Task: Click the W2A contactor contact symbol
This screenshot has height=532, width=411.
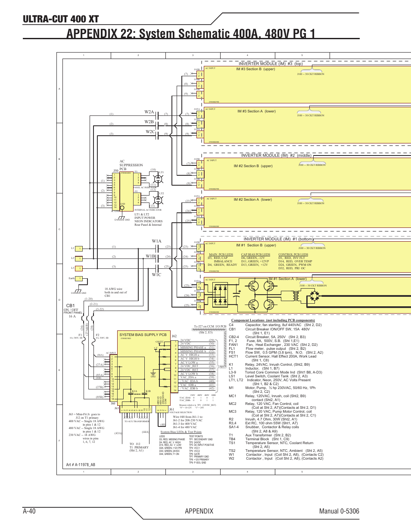Action: (157, 115)
